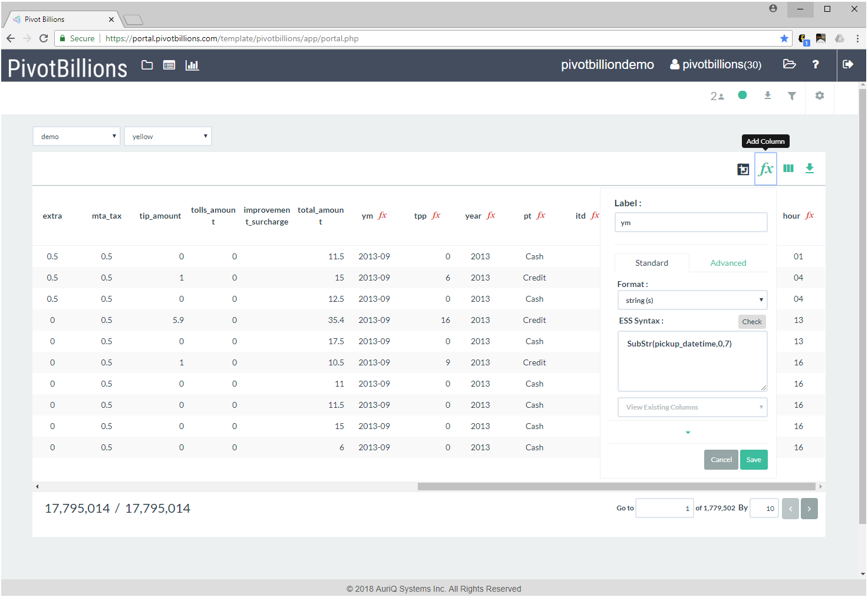Click the green columns layout icon

tap(788, 169)
